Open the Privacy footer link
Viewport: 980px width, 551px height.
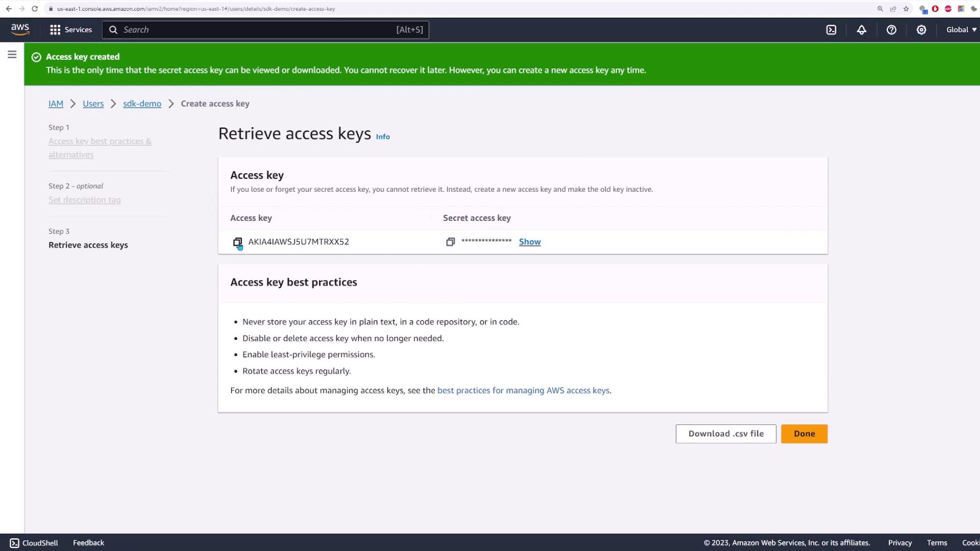pyautogui.click(x=900, y=543)
